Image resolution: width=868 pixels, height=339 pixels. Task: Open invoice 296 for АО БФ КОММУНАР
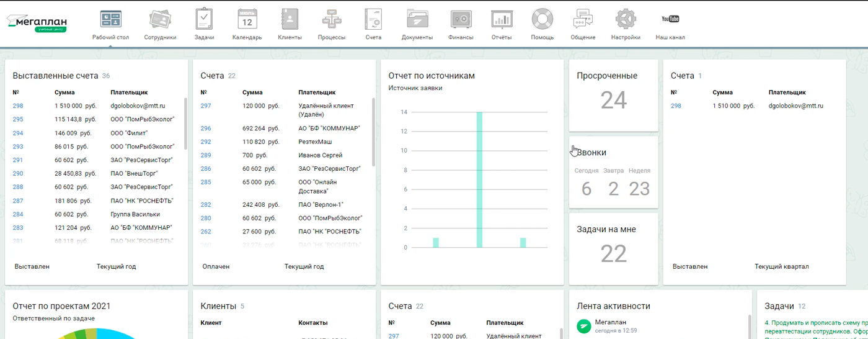[x=206, y=129]
